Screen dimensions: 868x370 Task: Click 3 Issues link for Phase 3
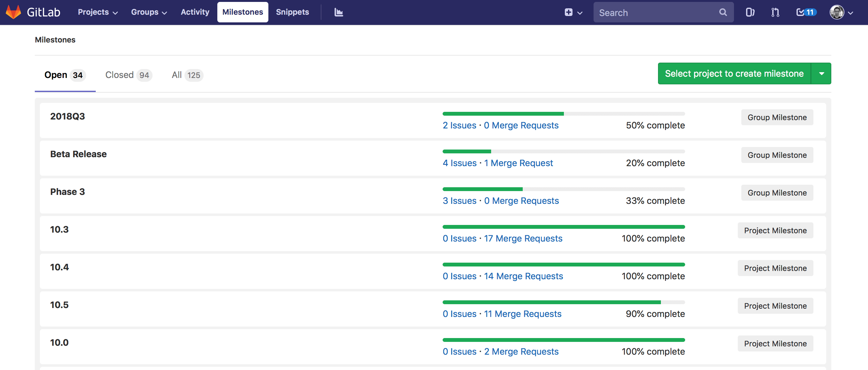click(460, 201)
